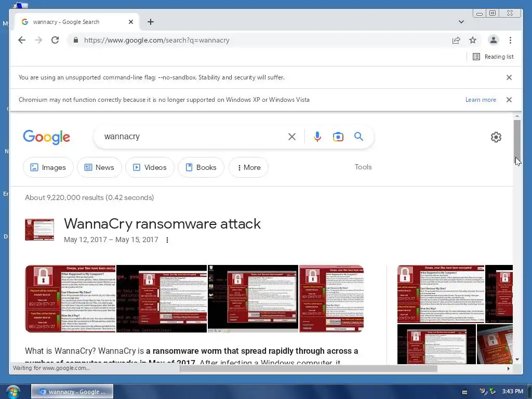532x399 pixels.
Task: Click the forward navigation arrow
Action: tap(38, 40)
